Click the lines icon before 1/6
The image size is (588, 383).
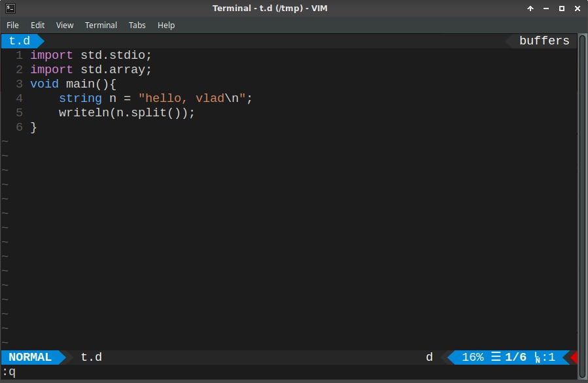pyautogui.click(x=496, y=356)
